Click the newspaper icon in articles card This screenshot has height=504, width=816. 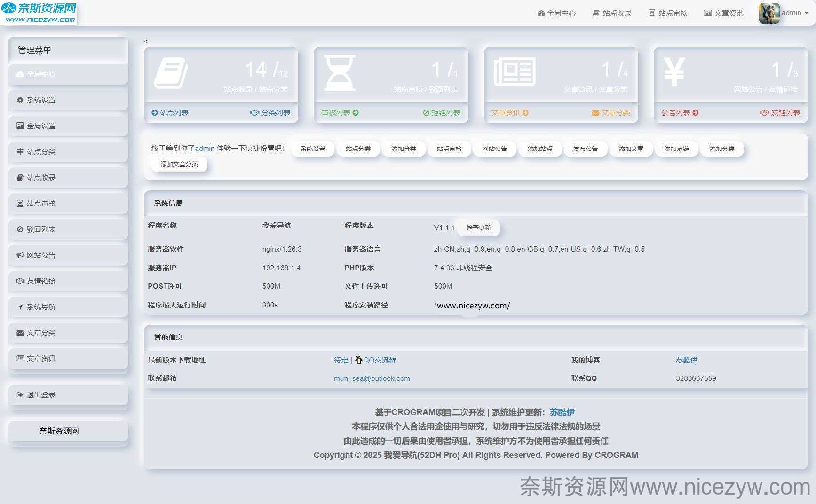[515, 72]
